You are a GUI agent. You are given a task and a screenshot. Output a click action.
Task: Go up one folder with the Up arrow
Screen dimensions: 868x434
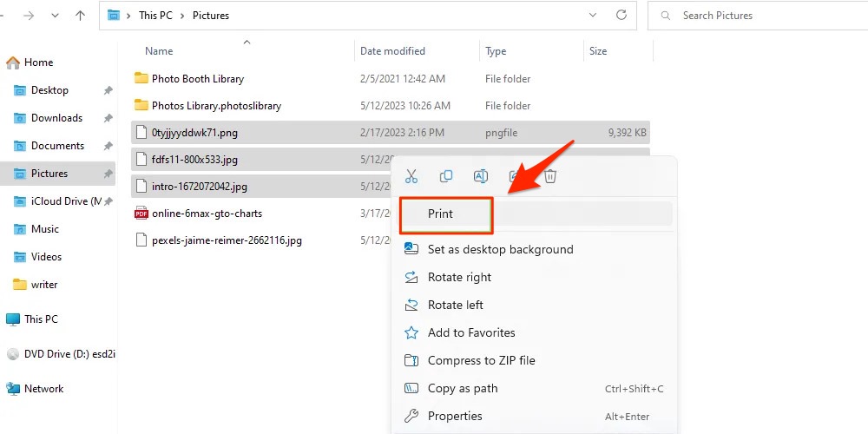tap(80, 15)
